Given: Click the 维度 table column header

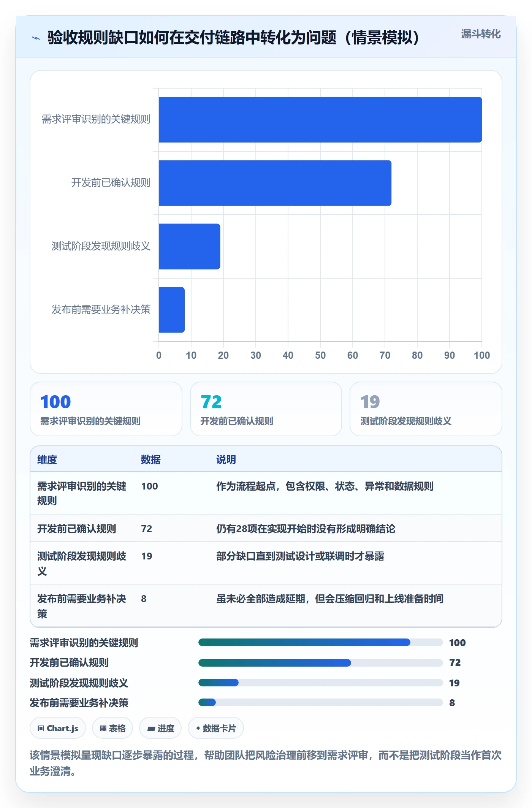Looking at the screenshot, I should [x=47, y=459].
